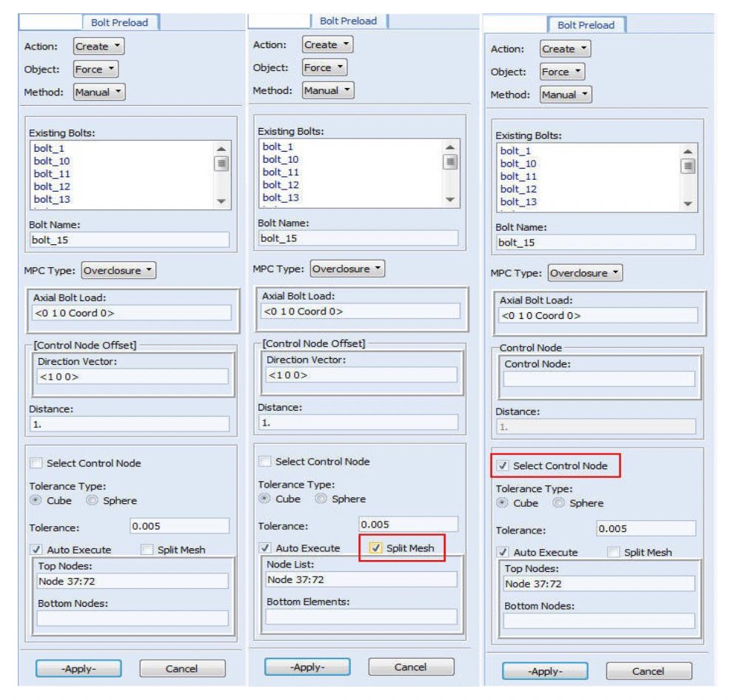Screen dimensions: 730x700
Task: Check Split Mesh in the right panel
Action: coord(614,552)
